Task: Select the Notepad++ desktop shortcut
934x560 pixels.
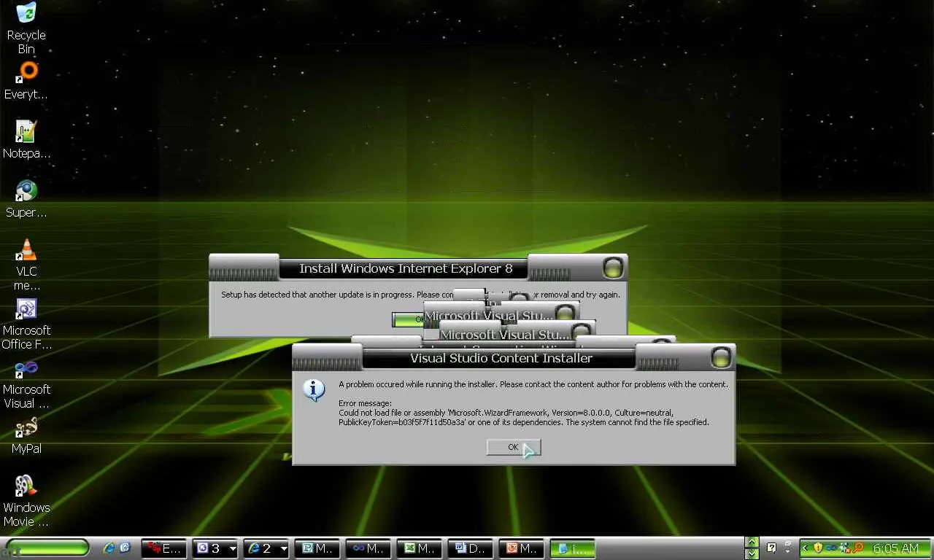Action: pyautogui.click(x=26, y=140)
